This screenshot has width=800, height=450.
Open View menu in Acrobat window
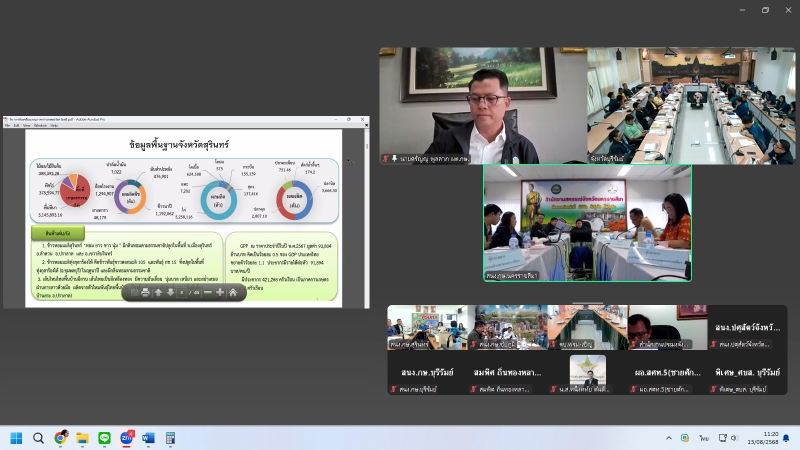tap(27, 125)
